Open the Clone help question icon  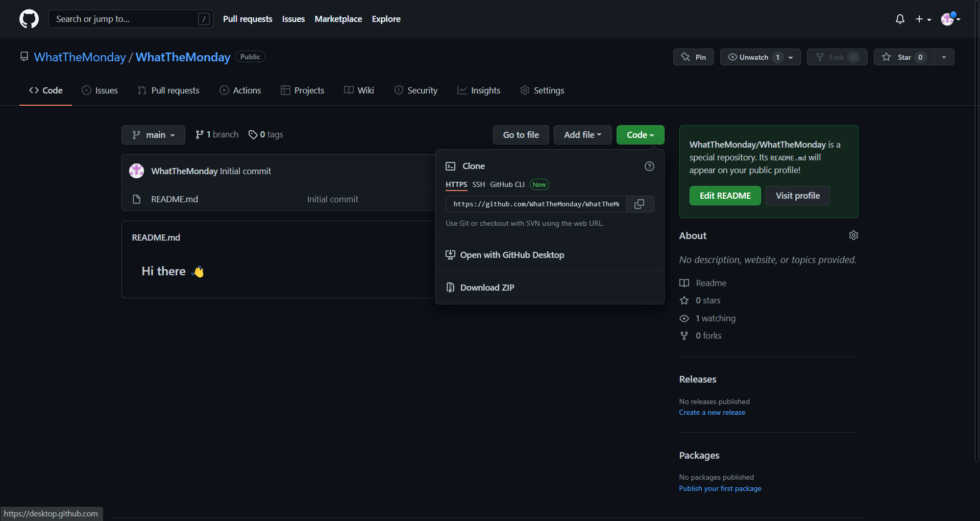pos(649,166)
